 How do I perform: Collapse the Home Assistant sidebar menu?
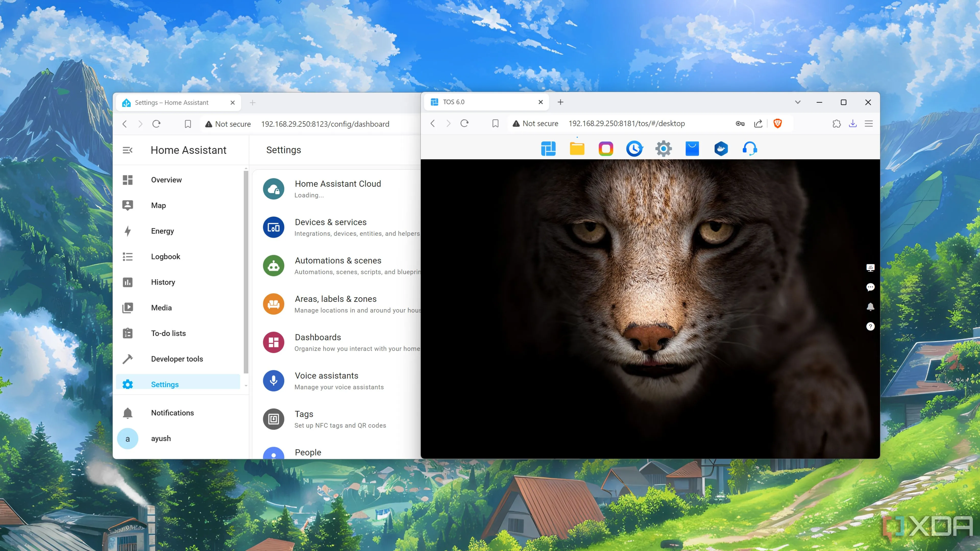pyautogui.click(x=127, y=150)
